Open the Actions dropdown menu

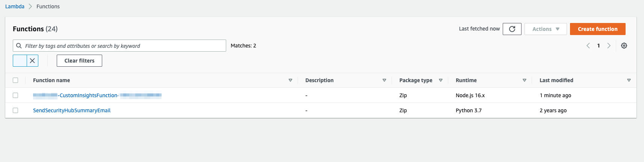point(545,29)
